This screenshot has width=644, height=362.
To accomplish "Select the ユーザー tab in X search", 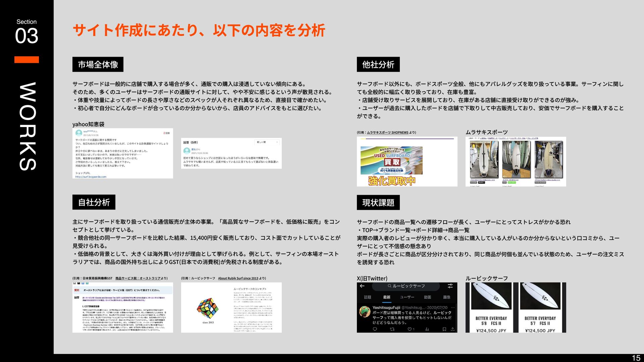I will tap(407, 297).
